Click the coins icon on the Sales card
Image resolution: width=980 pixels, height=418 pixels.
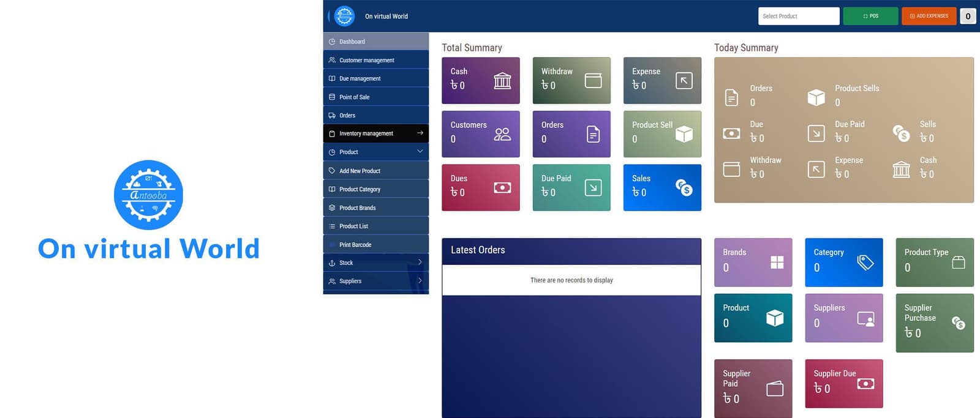click(x=684, y=187)
